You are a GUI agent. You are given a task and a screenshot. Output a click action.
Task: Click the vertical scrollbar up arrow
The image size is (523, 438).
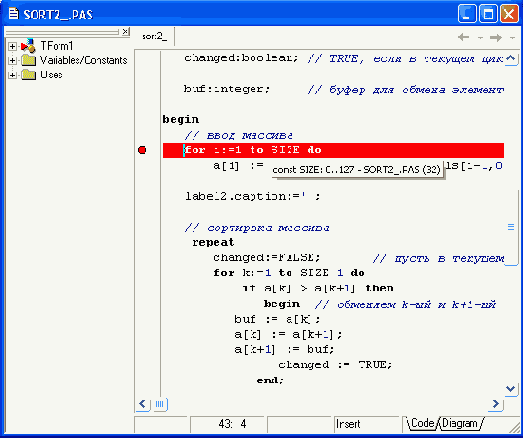coord(511,59)
